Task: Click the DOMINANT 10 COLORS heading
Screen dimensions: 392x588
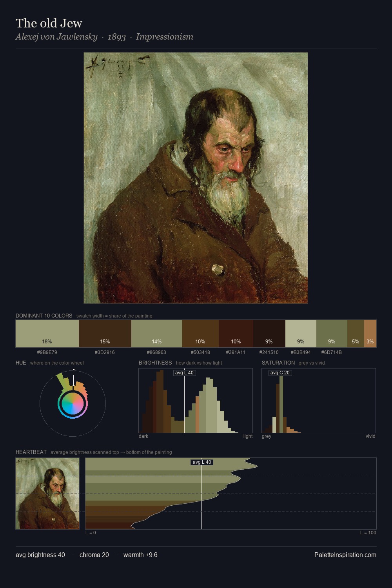Action: (x=44, y=316)
